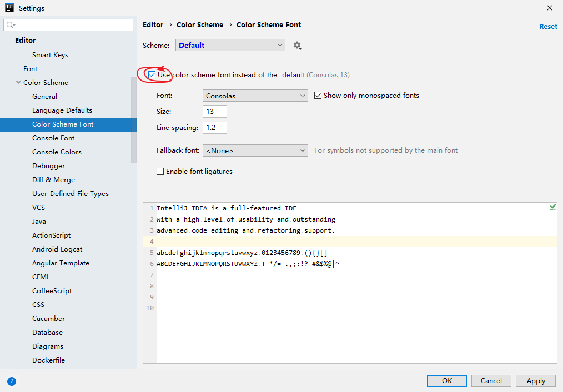This screenshot has height=392, width=563.
Task: Open the default font link
Action: (x=293, y=74)
